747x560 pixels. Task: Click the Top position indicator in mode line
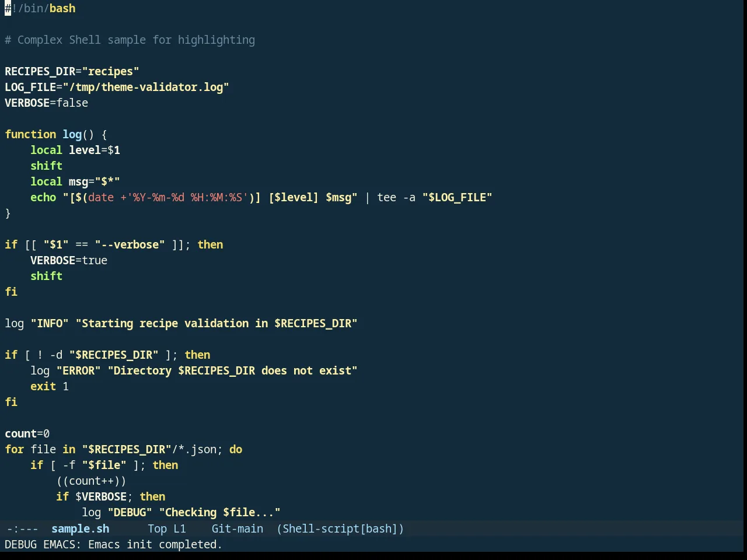coord(157,528)
